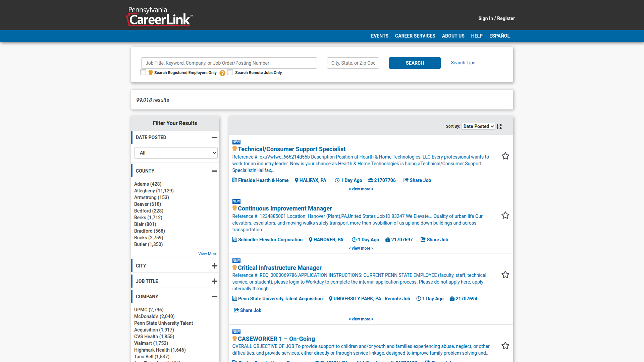Switch language via ESPAÑOL
This screenshot has height=362, width=644.
click(x=499, y=36)
